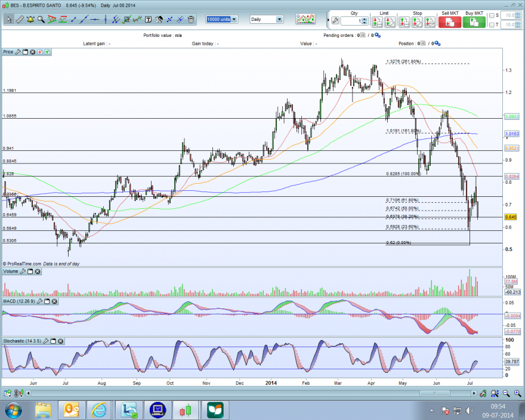Open the indicators chart icon
This screenshot has height=420, width=525.
(305, 19)
